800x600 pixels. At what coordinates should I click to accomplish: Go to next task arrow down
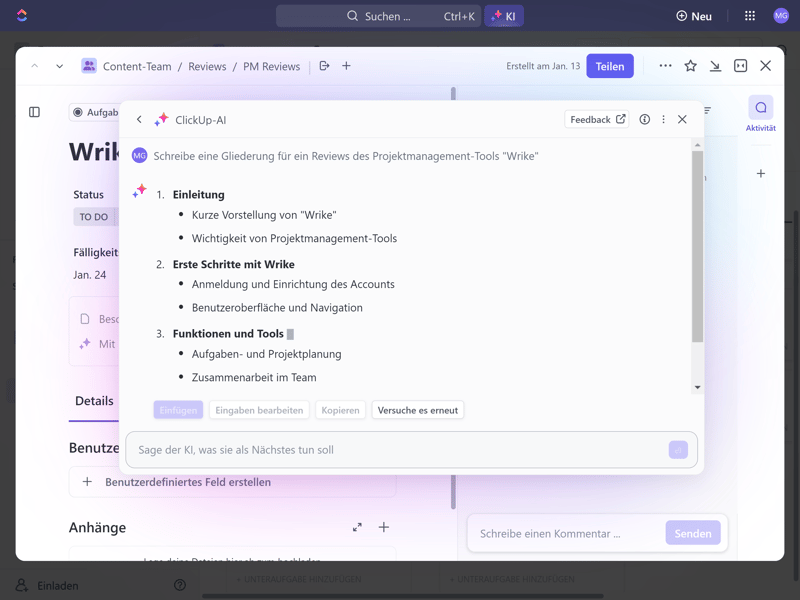tap(60, 66)
